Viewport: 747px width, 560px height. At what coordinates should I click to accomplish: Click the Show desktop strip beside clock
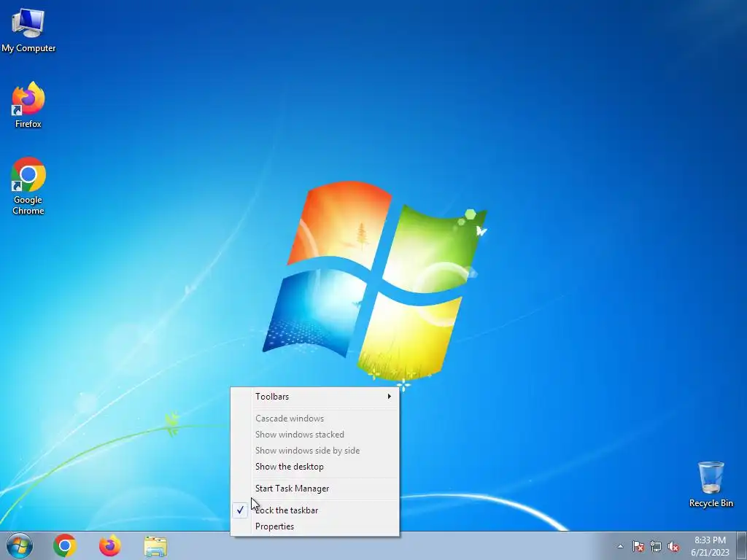pos(741,545)
